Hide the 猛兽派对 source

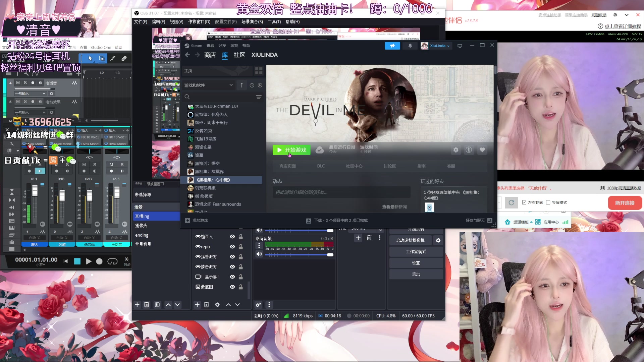[232, 257]
